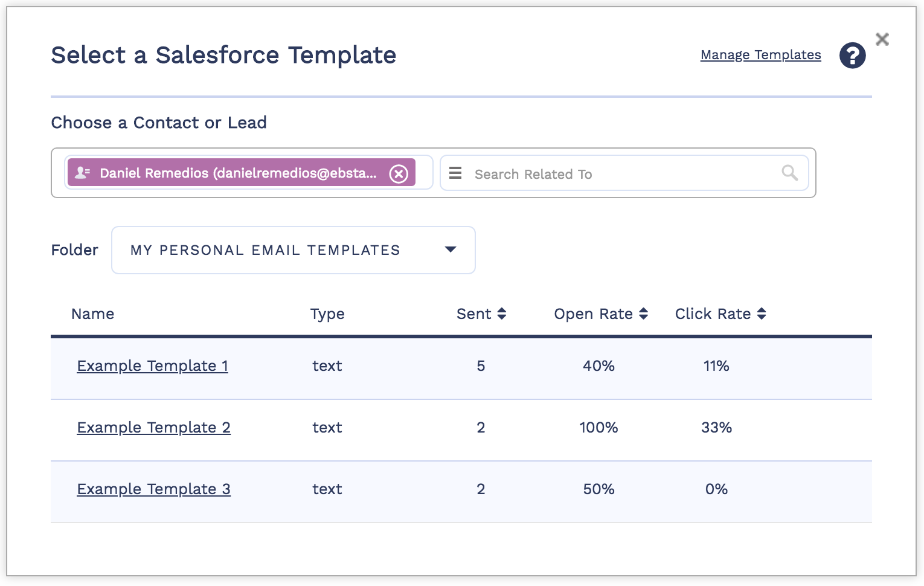This screenshot has height=586, width=924.
Task: Close the Select a Salesforce Template dialog
Action: pos(882,39)
